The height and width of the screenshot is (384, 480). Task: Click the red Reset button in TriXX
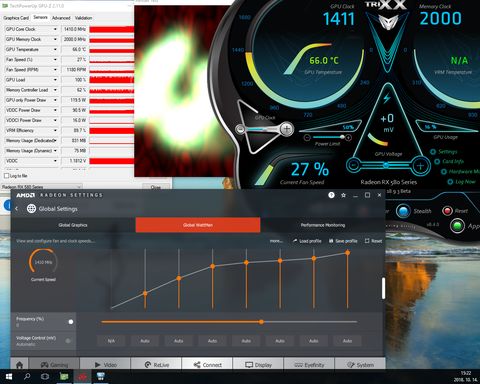[x=447, y=211]
